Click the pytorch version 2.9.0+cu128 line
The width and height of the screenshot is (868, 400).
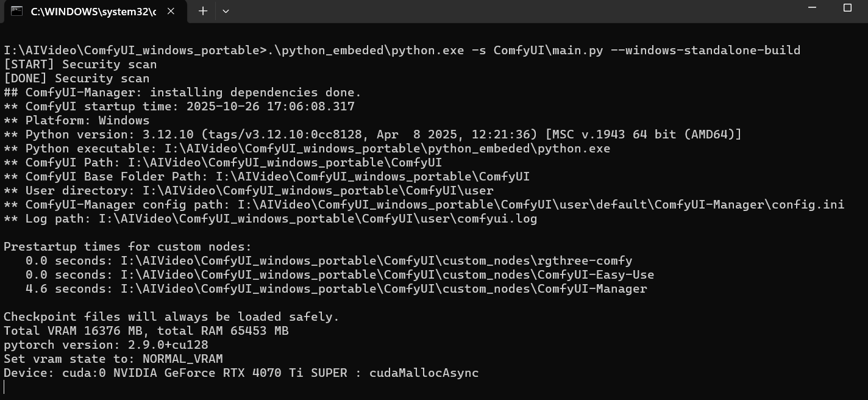click(x=105, y=345)
